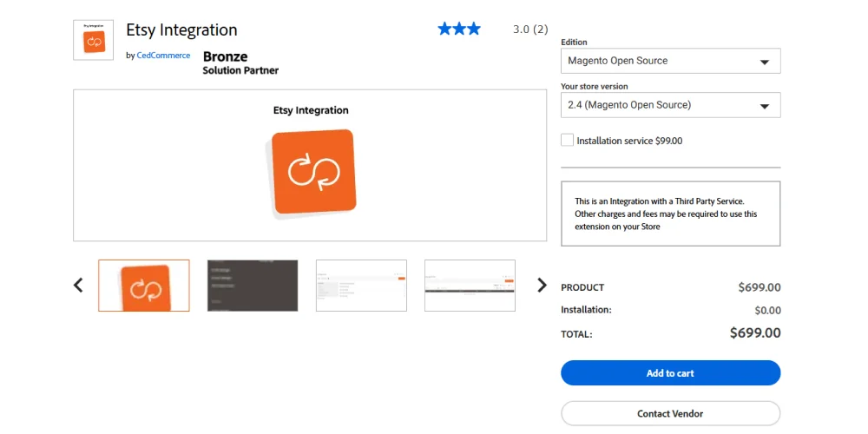
Task: Open the 3.0 (2) reviews count
Action: 530,30
